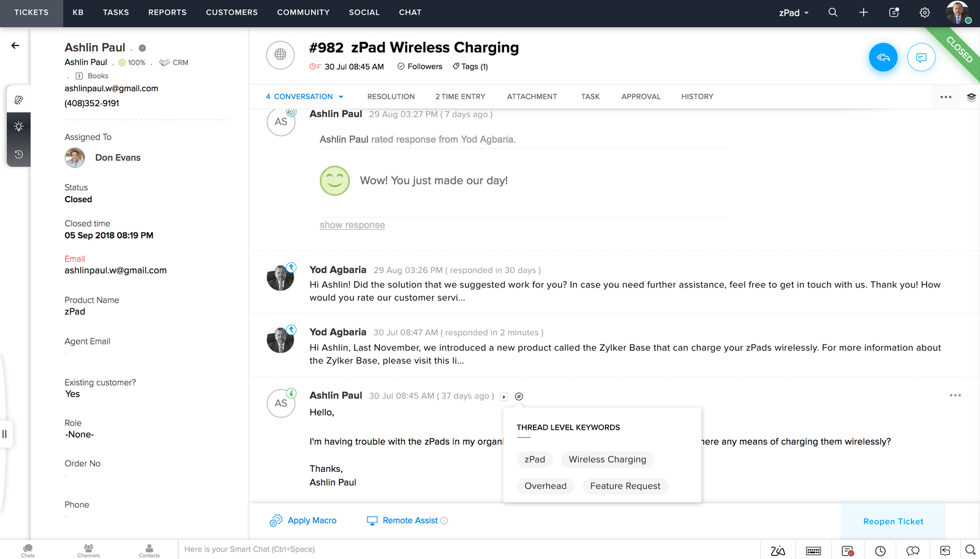980x559 pixels.
Task: Click the add comment speech bubble icon
Action: (x=921, y=58)
